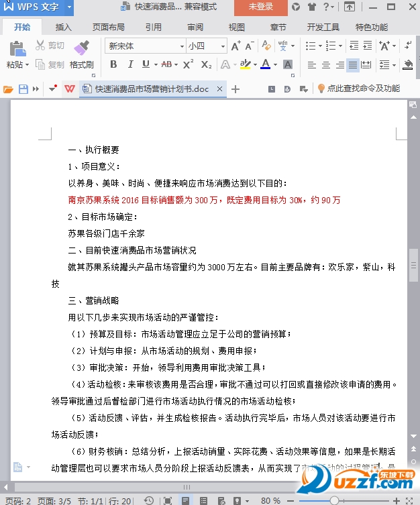420x505 pixels.
Task: Click the shading paint bucket icon
Action: [x=408, y=65]
